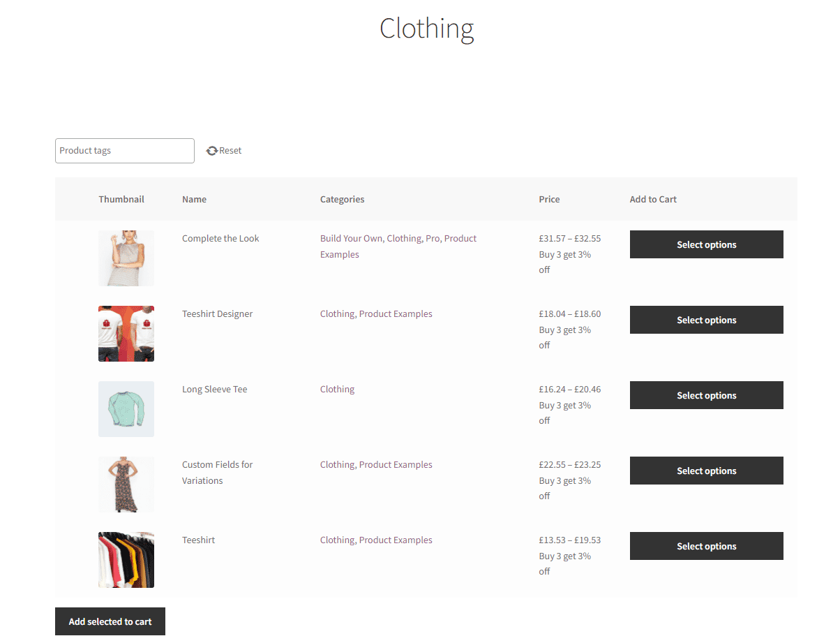Click the Clothing page heading
The height and width of the screenshot is (643, 840).
[427, 29]
